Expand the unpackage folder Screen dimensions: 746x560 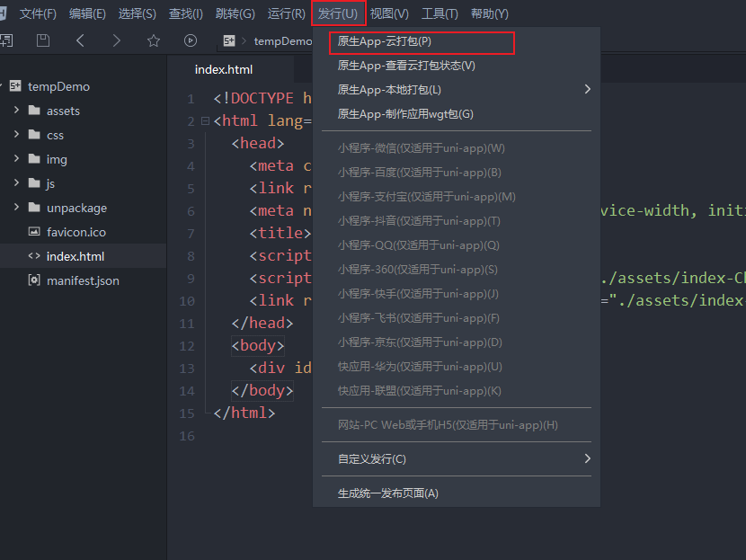coord(17,207)
